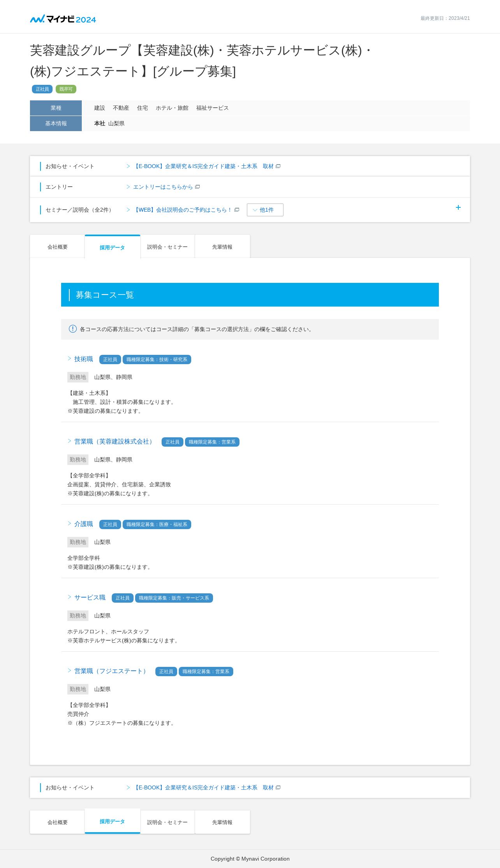Select bottom 採用データ tab
The image size is (500, 868).
[x=112, y=821]
